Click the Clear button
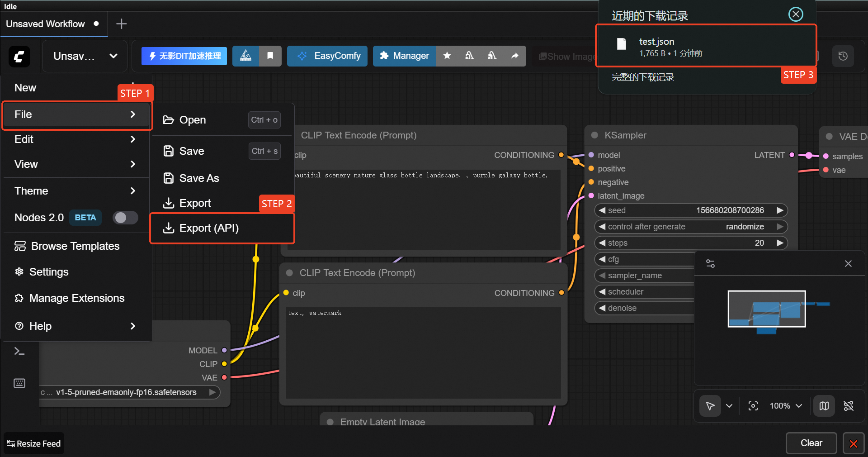This screenshot has width=868, height=457. point(811,443)
